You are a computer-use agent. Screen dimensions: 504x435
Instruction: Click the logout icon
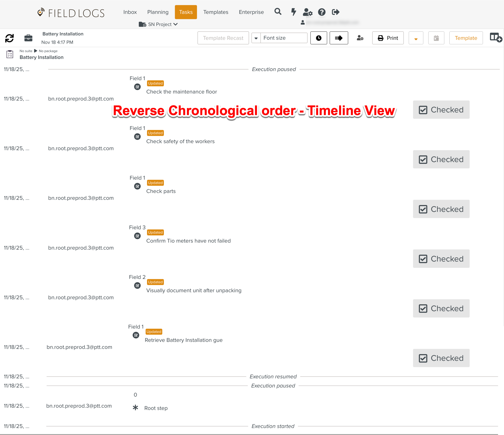coord(335,12)
